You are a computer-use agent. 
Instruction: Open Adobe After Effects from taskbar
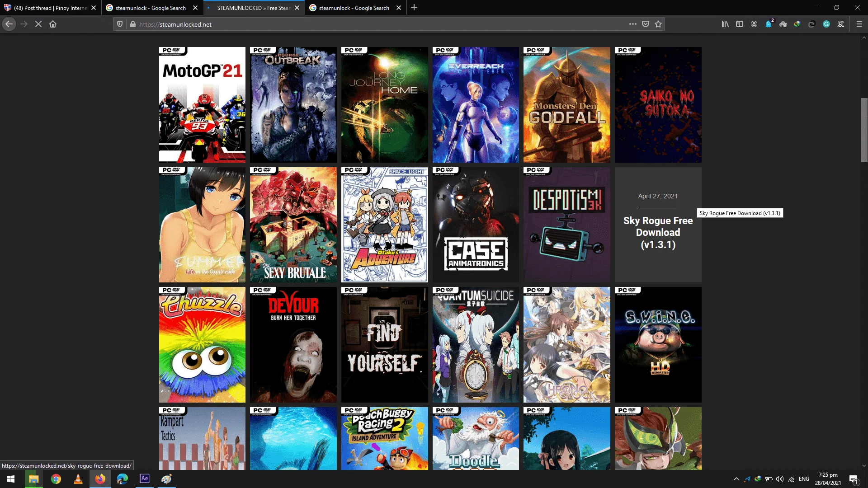[144, 479]
